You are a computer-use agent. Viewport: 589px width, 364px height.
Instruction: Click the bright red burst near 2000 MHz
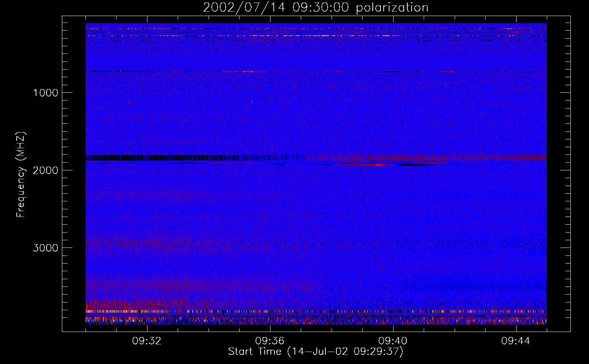366,165
